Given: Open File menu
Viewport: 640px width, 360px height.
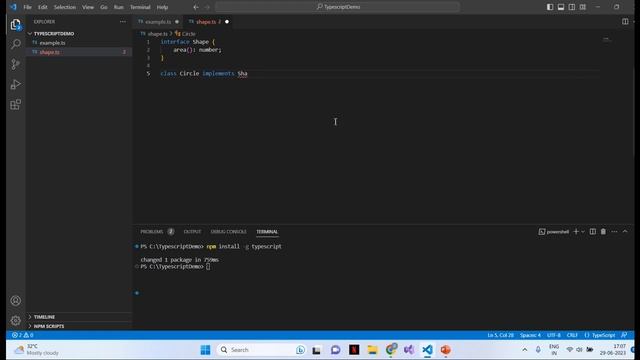Looking at the screenshot, I should click(27, 7).
